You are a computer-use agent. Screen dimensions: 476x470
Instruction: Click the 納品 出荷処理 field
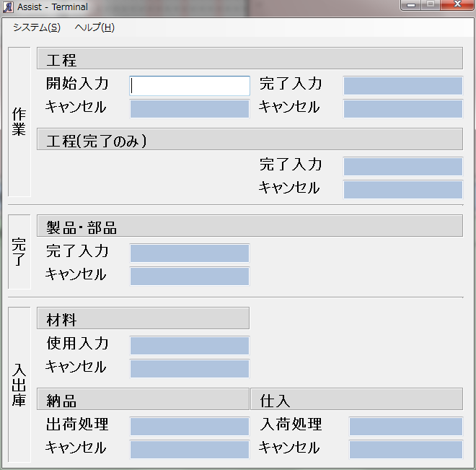[x=190, y=426]
